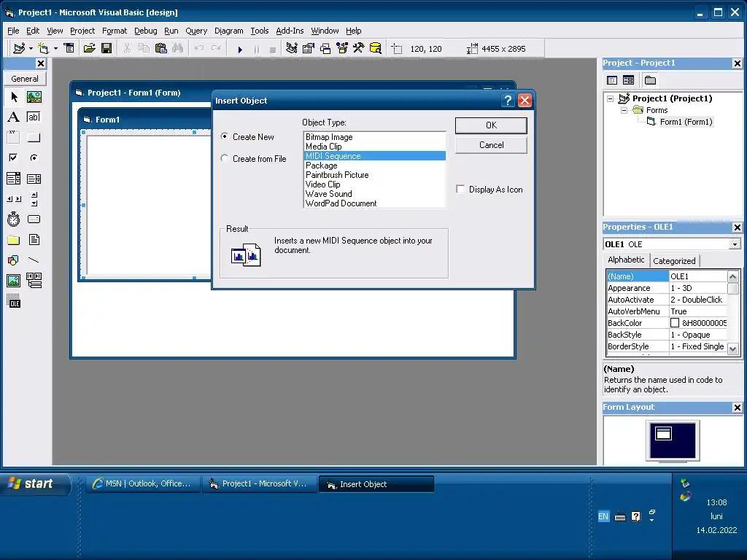Select the CommandButton control tool
Image resolution: width=747 pixels, height=560 pixels.
click(34, 138)
